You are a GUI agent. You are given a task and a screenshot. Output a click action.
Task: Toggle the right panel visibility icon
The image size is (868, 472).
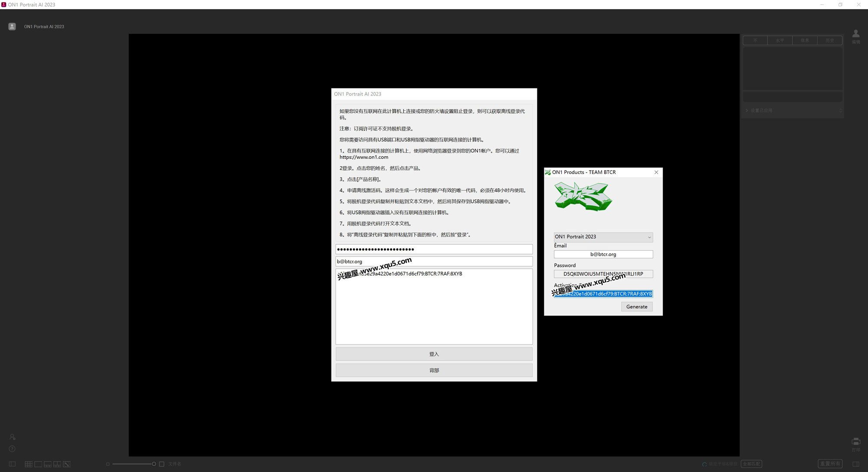tap(856, 464)
